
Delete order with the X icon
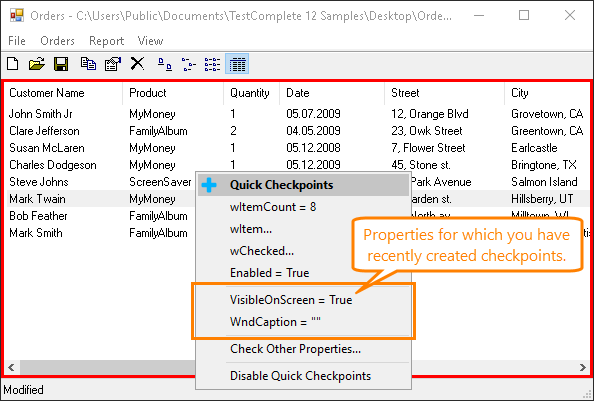tap(137, 64)
